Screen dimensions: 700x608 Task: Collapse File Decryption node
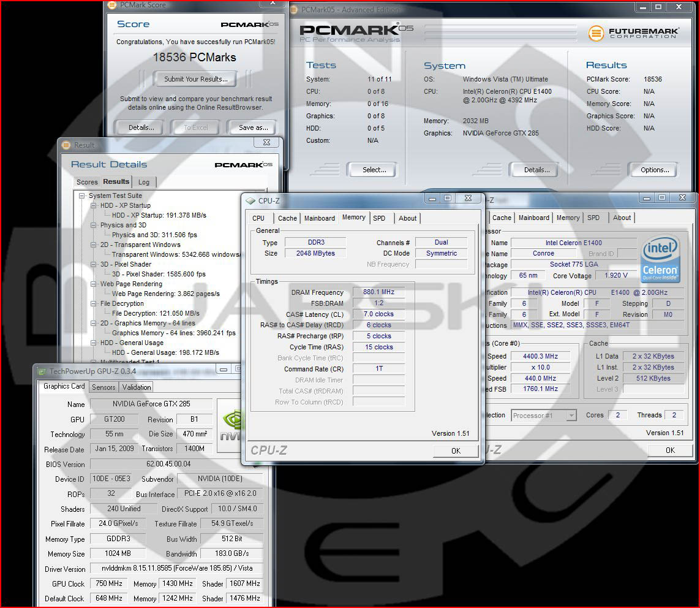tap(93, 304)
